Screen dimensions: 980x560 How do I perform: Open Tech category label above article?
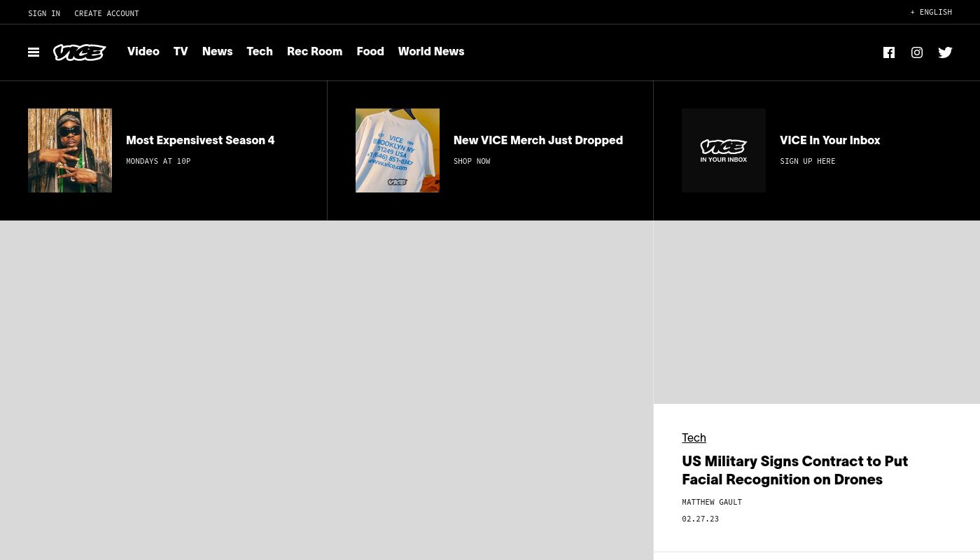tap(694, 438)
